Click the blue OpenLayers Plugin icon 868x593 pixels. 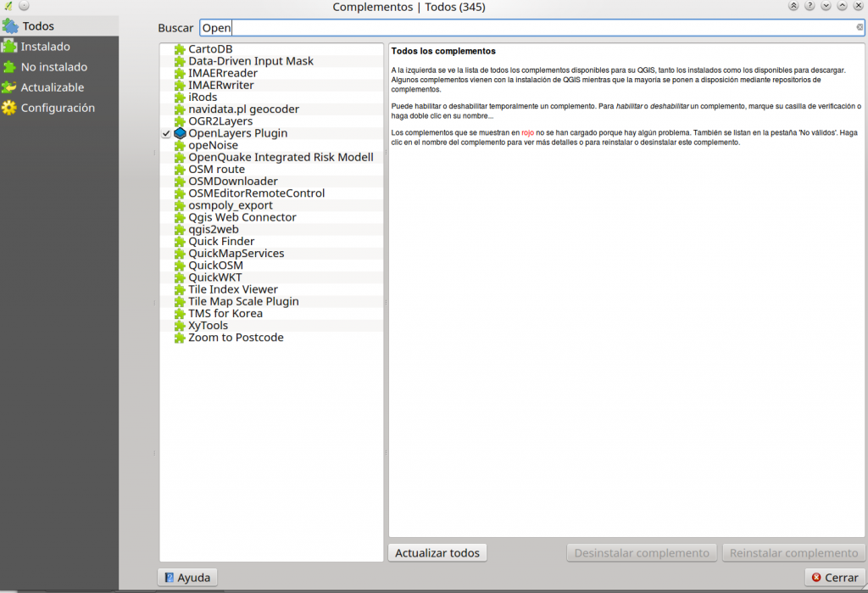(x=180, y=133)
